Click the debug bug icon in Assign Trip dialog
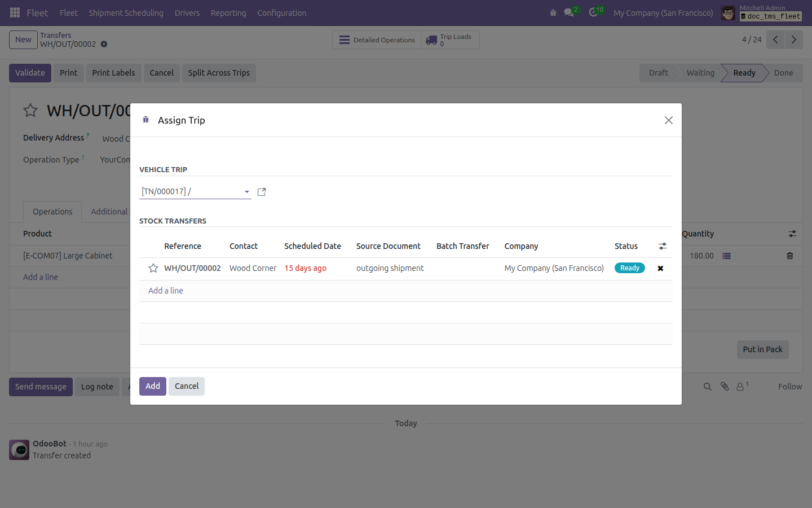Screen dimensions: 812x508 145,120
